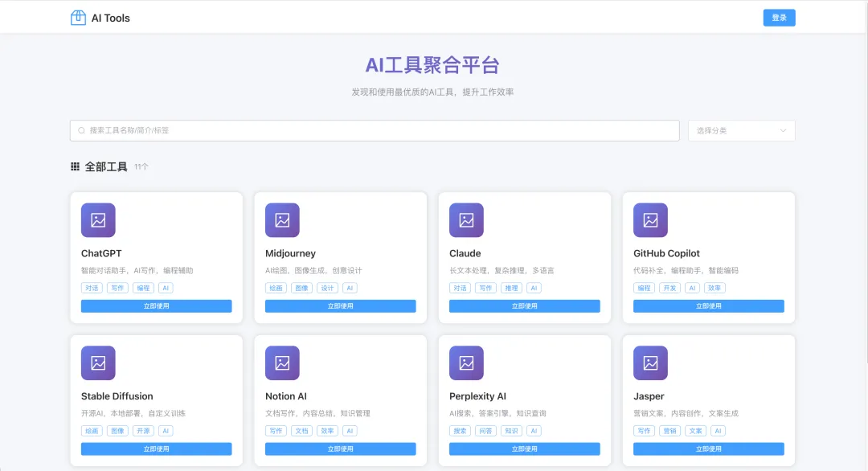This screenshot has height=471, width=868.
Task: Focus the 搜索工具名称 search input field
Action: tap(375, 131)
